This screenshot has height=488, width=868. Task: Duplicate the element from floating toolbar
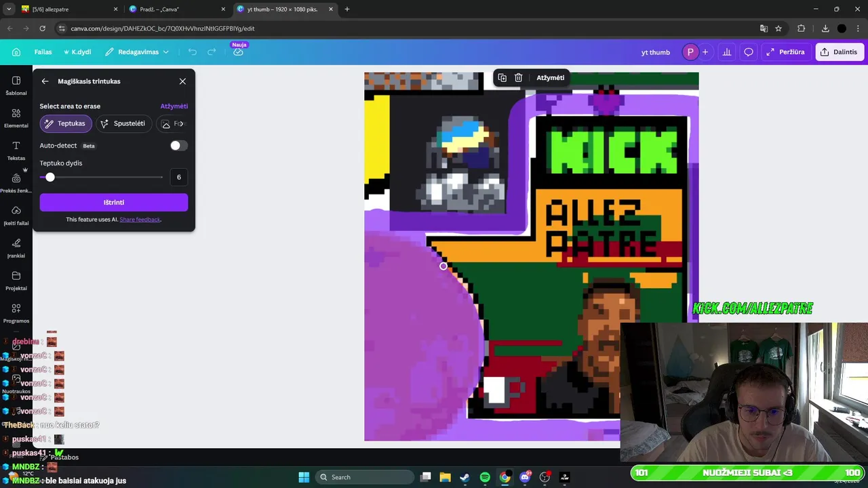tap(502, 78)
